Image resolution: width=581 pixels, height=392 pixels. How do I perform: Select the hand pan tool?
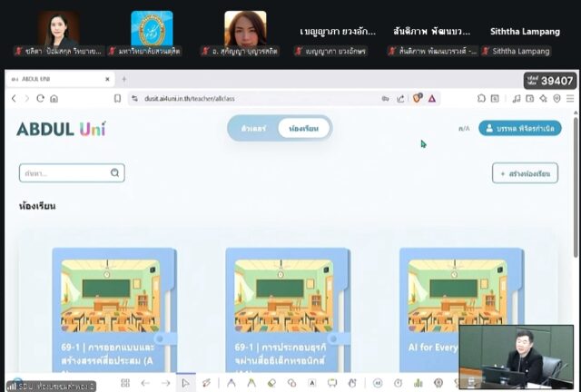tap(352, 383)
